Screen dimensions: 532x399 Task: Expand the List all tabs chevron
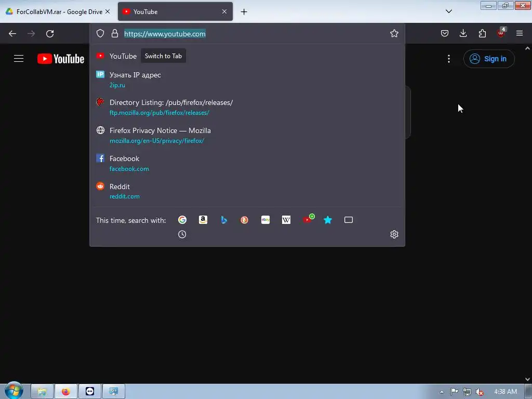point(448,11)
